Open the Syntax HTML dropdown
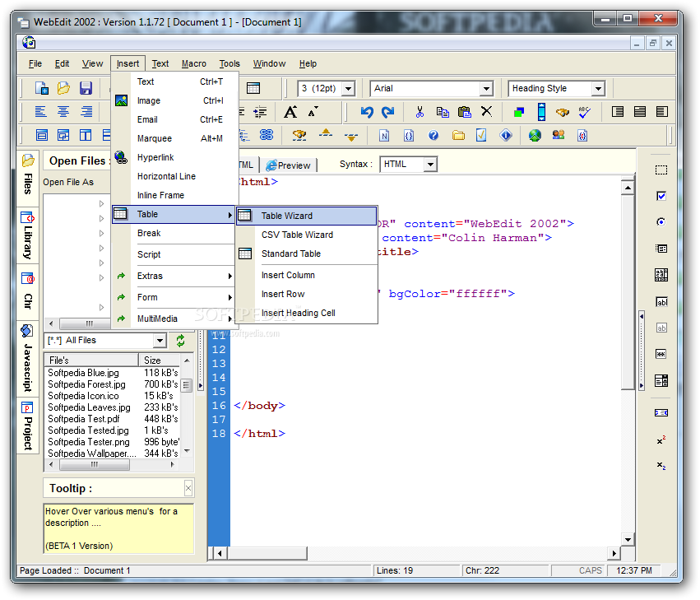Viewport: 700px width, 600px height. [x=430, y=165]
